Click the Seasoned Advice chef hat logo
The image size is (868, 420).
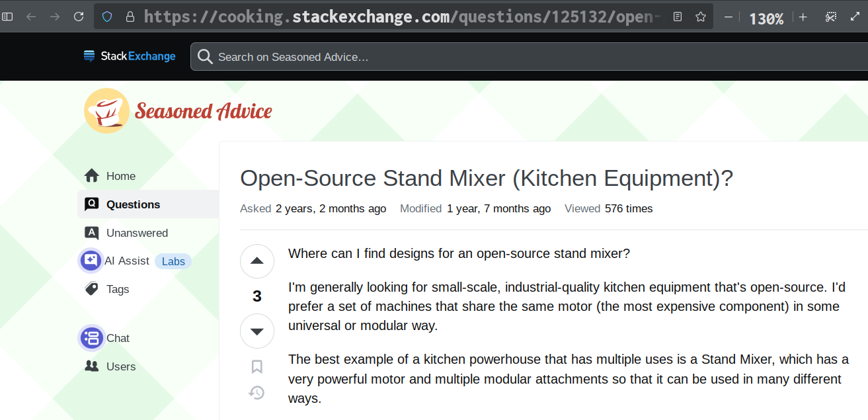(107, 110)
